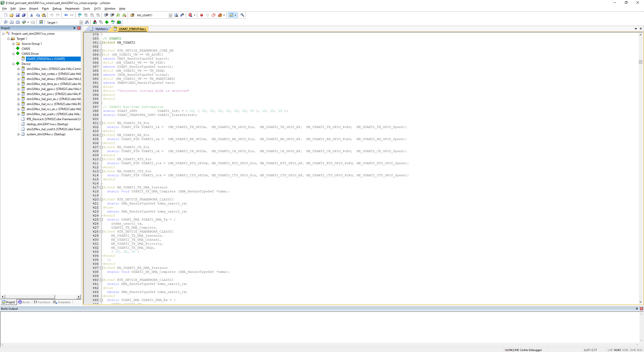Image resolution: width=644 pixels, height=352 pixels.
Task: Start debug session magnifier icon
Action: 190,15
